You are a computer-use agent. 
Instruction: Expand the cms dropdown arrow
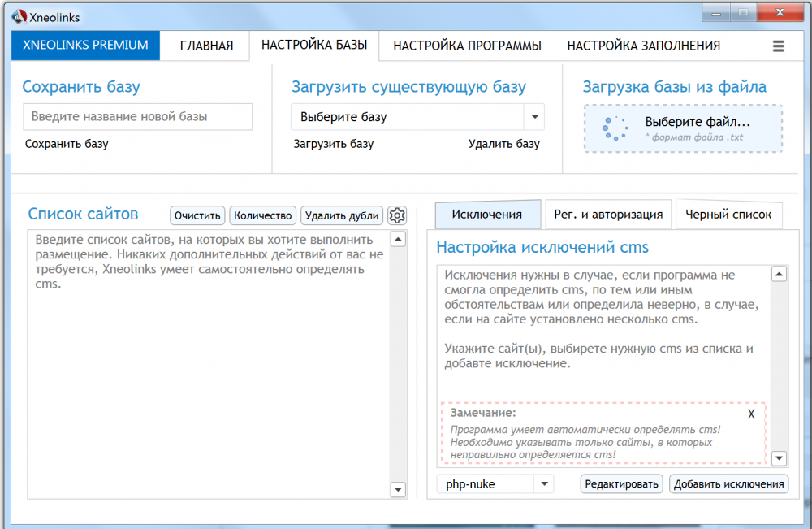(x=544, y=484)
